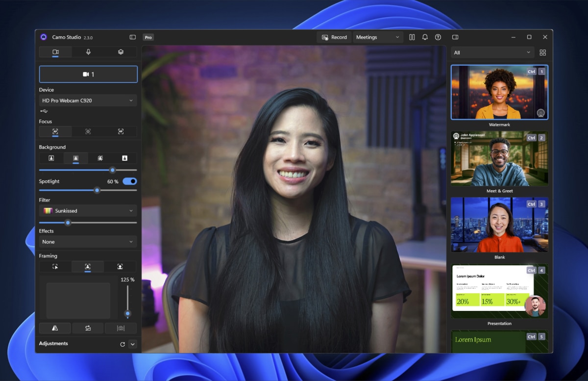Select the last Framing mode face icon
Screen dimensions: 588x381
120,267
